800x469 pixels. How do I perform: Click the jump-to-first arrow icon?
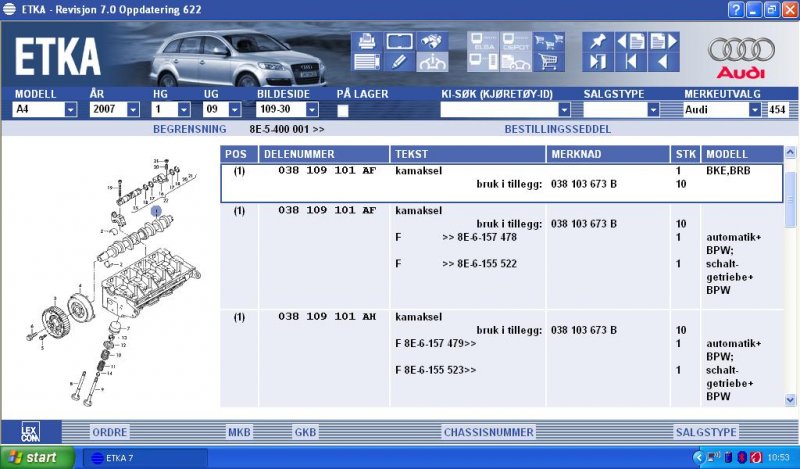tap(630, 62)
